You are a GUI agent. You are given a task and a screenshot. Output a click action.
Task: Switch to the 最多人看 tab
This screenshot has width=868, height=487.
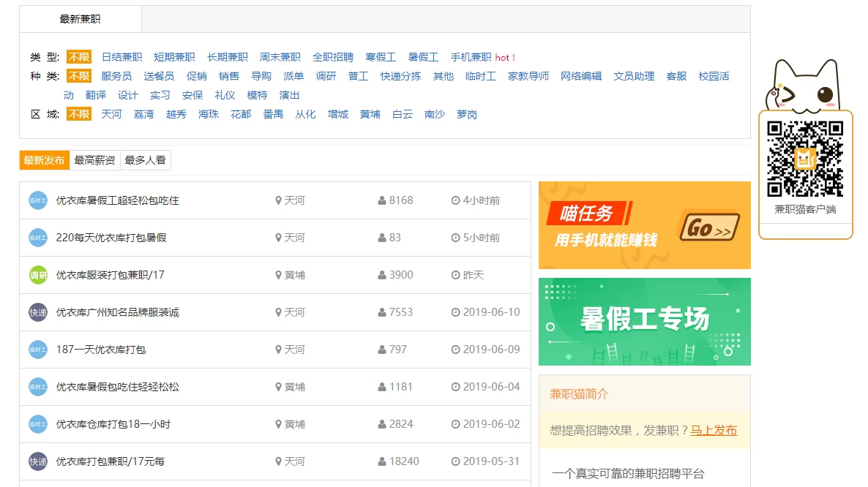[x=145, y=159]
